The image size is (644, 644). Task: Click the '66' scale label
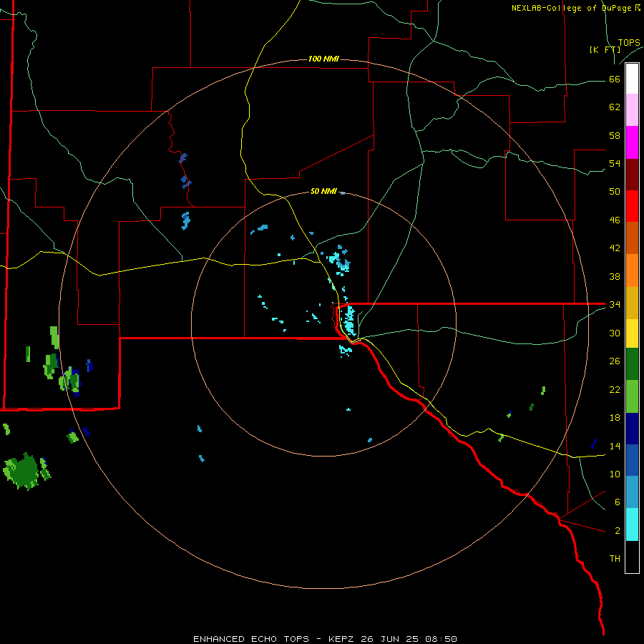[615, 79]
